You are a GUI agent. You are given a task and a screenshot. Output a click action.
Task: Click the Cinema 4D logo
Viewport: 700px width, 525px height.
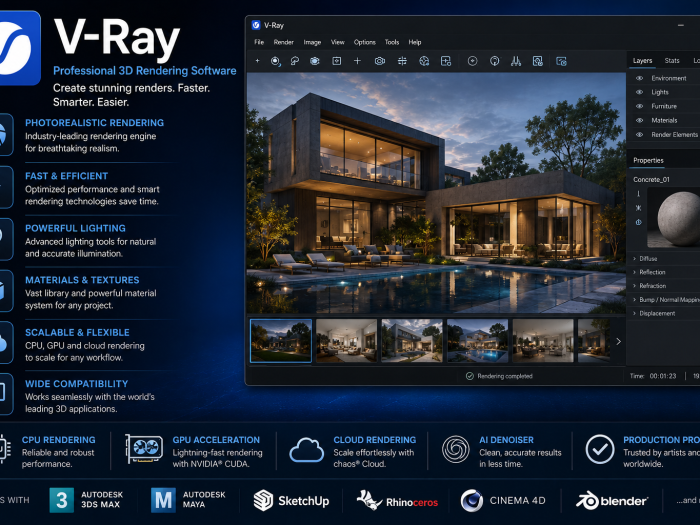(503, 500)
